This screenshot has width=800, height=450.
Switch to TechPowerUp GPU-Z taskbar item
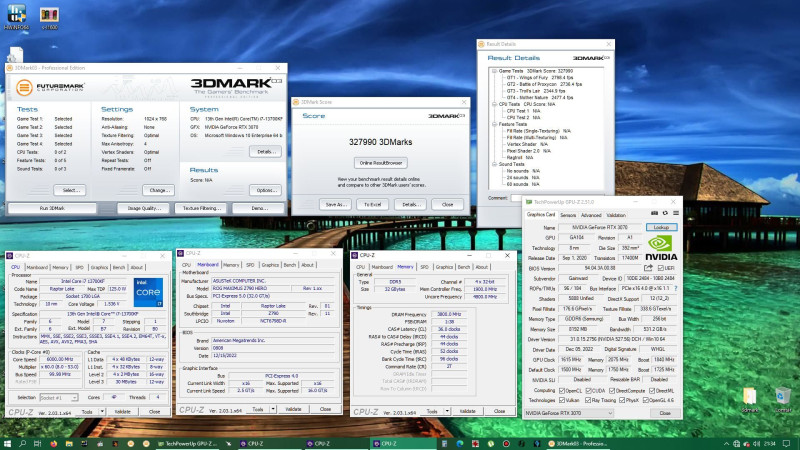pyautogui.click(x=187, y=444)
